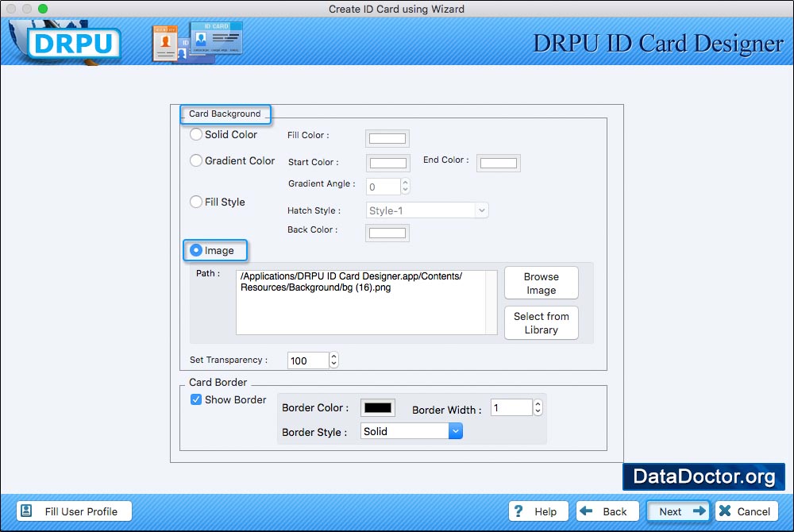Pick a gradient Start Color swatch

(388, 163)
